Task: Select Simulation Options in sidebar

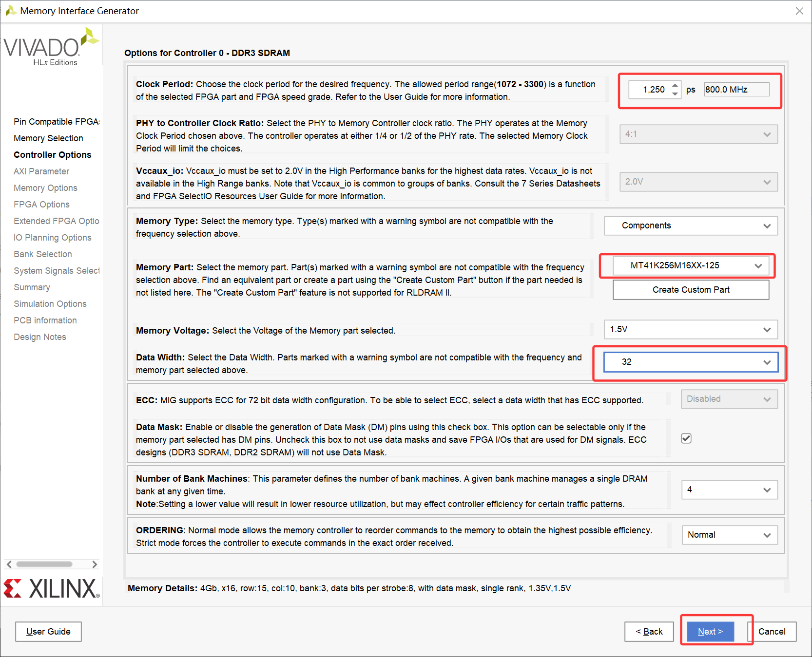Action: pos(50,304)
